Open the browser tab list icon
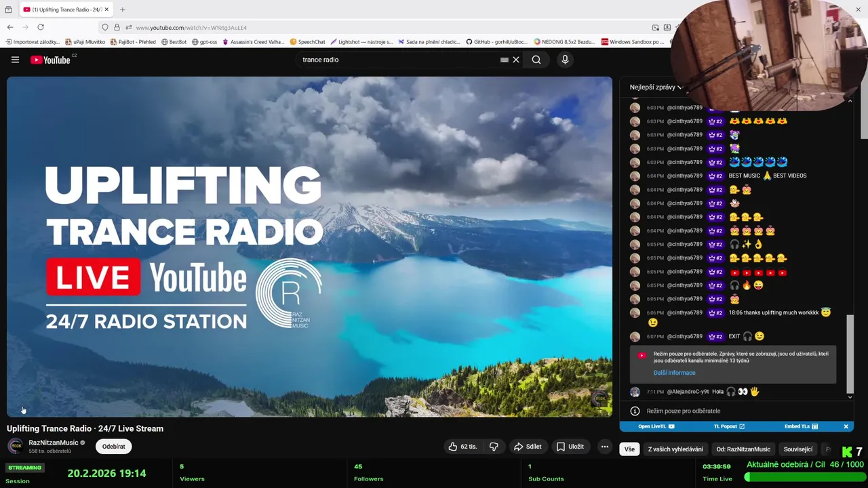Screen dimensions: 868x488 coord(8,9)
